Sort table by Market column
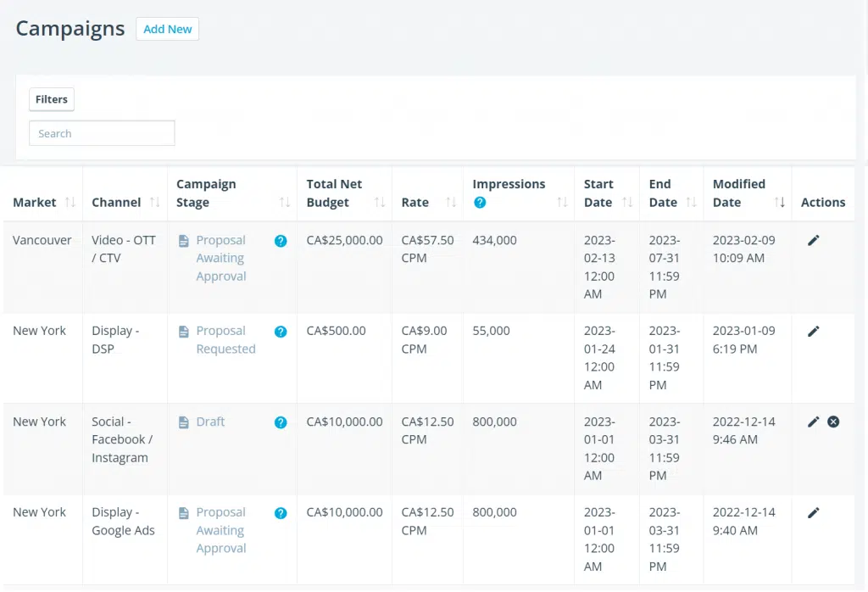The image size is (868, 592). (x=70, y=203)
